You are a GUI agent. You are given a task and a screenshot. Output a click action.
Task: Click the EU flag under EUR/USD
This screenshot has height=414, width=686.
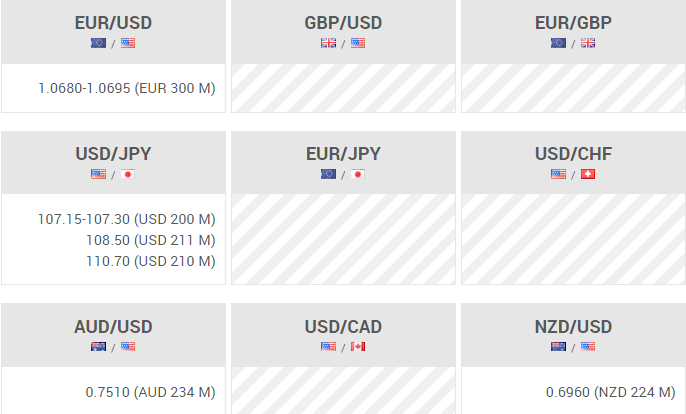(98, 43)
